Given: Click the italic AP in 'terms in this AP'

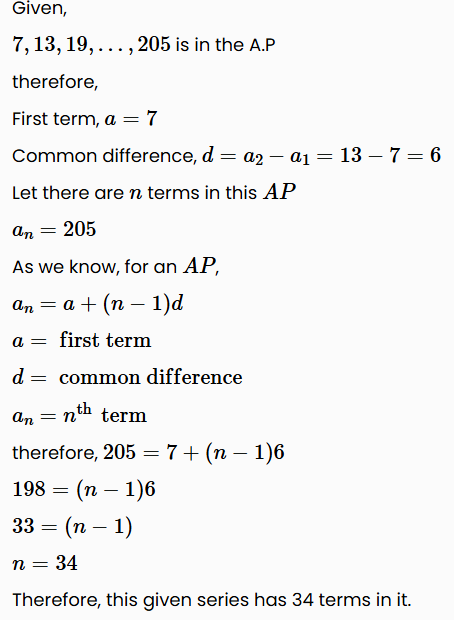Looking at the screenshot, I should (x=280, y=192).
